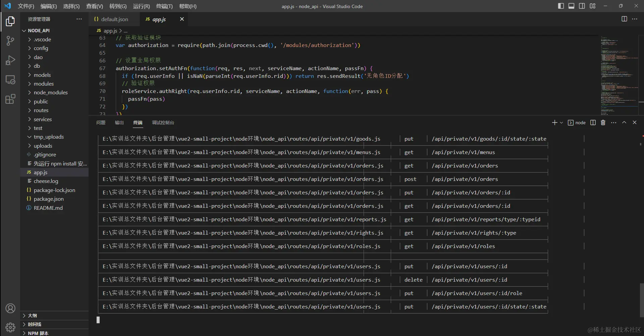
Task: Toggle the bottom panel layout button
Action: [x=571, y=6]
